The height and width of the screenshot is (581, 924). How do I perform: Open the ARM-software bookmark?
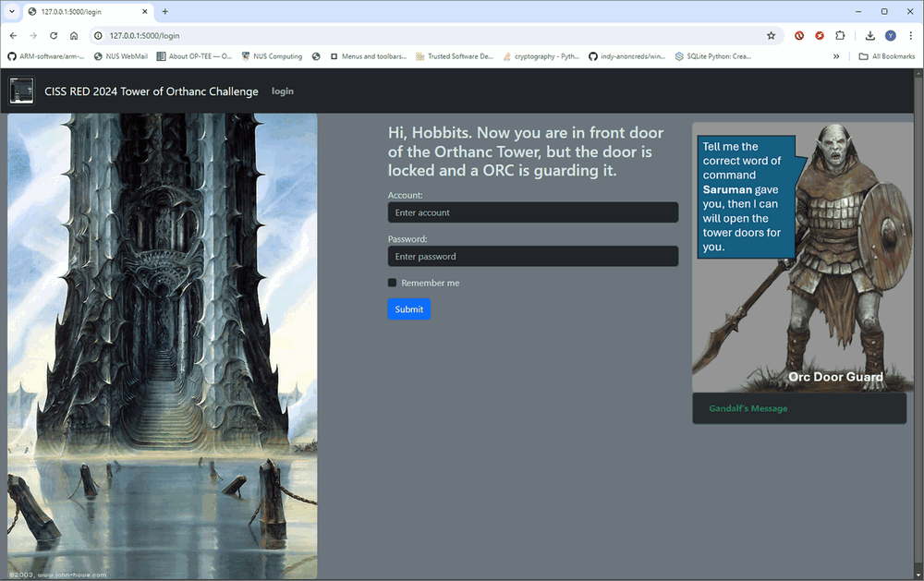click(x=46, y=56)
